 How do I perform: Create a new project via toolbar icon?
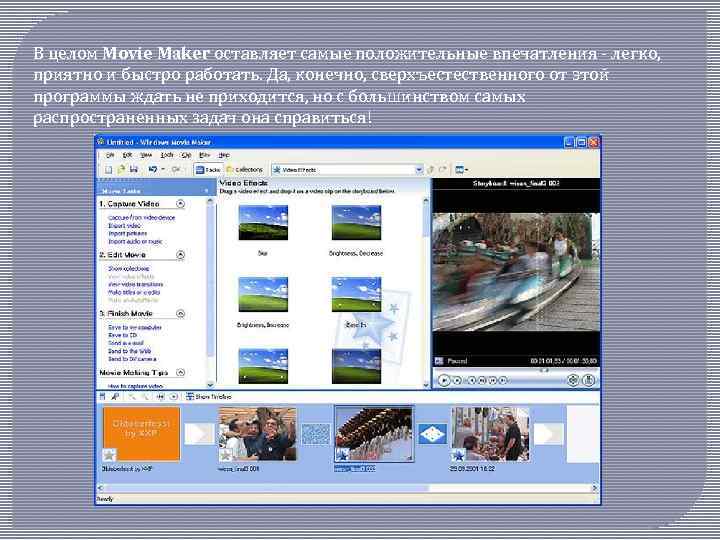[108, 170]
